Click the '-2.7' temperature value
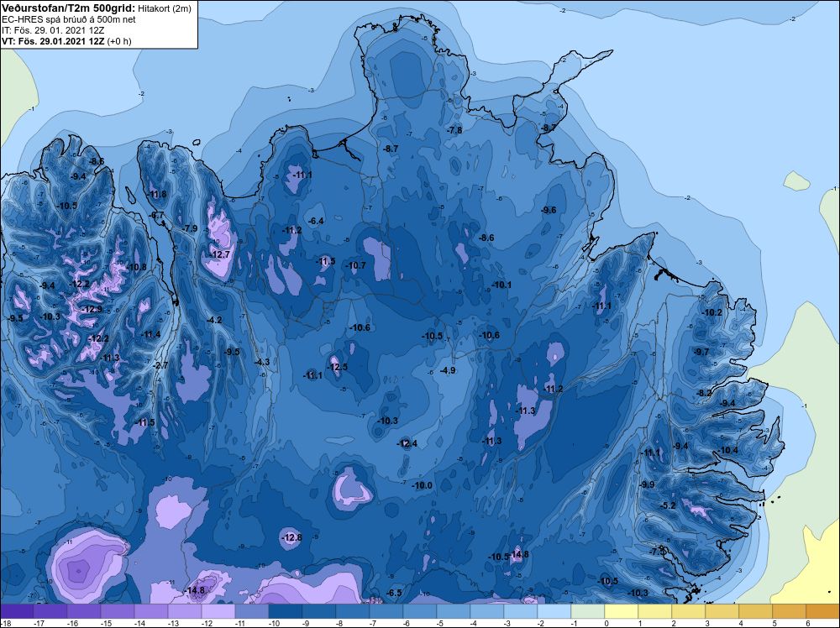 160,366
